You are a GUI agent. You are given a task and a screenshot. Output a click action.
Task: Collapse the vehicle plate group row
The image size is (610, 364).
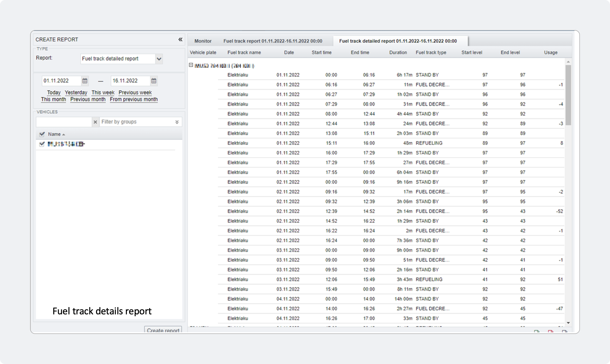[x=191, y=65]
